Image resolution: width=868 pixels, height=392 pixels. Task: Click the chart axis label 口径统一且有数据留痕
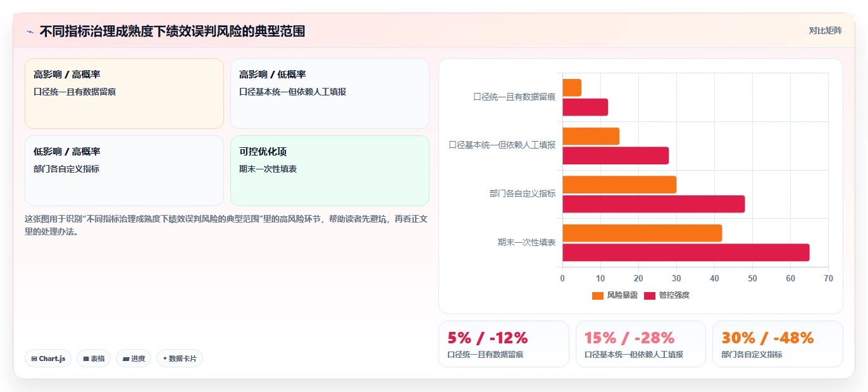click(514, 97)
